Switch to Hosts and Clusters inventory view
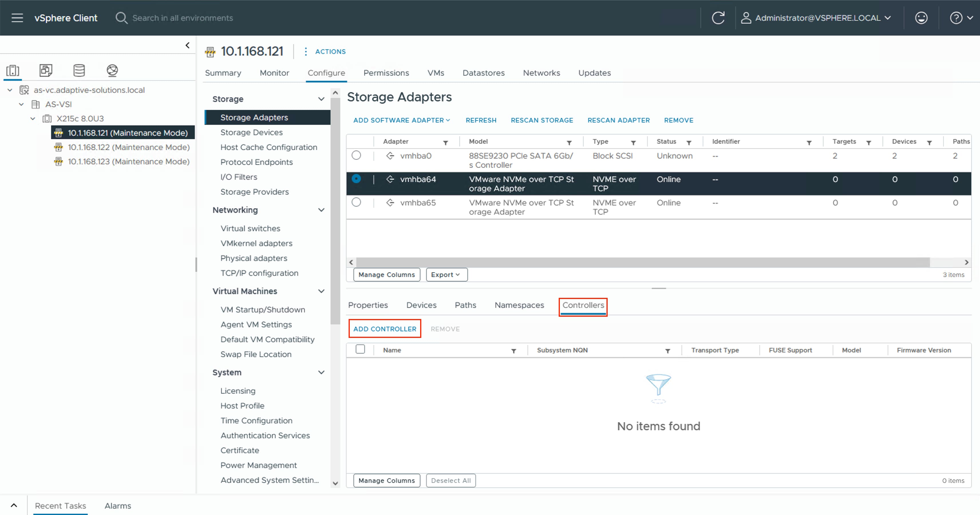The width and height of the screenshot is (980, 515). tap(13, 70)
